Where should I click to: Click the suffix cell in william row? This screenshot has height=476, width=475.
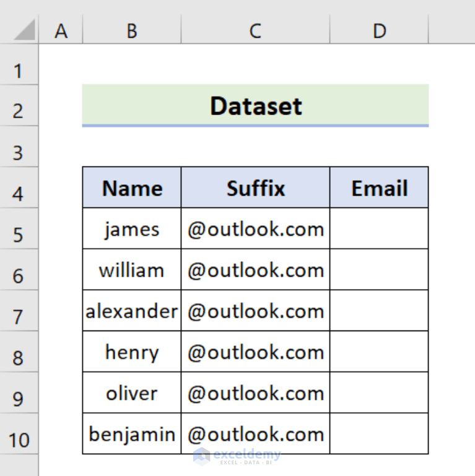tap(255, 269)
